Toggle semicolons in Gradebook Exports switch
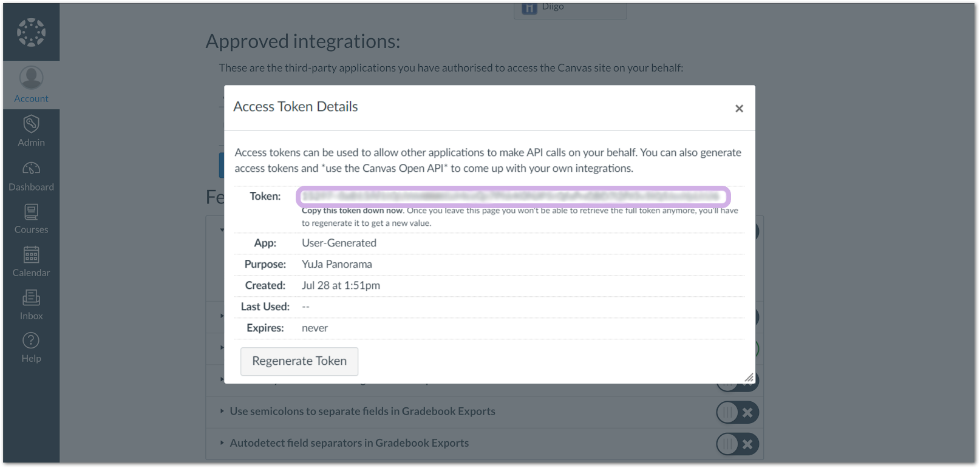Viewport: 980px width, 468px height. coord(737,412)
